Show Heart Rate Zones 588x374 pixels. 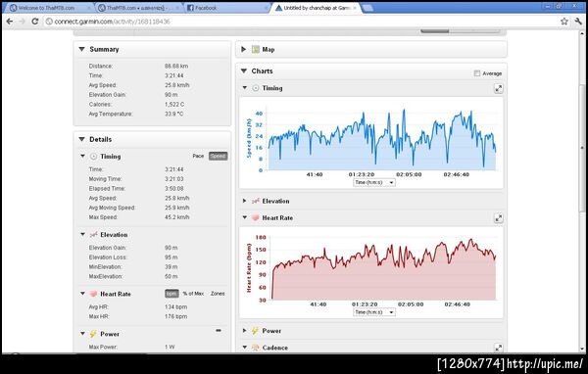pos(218,294)
